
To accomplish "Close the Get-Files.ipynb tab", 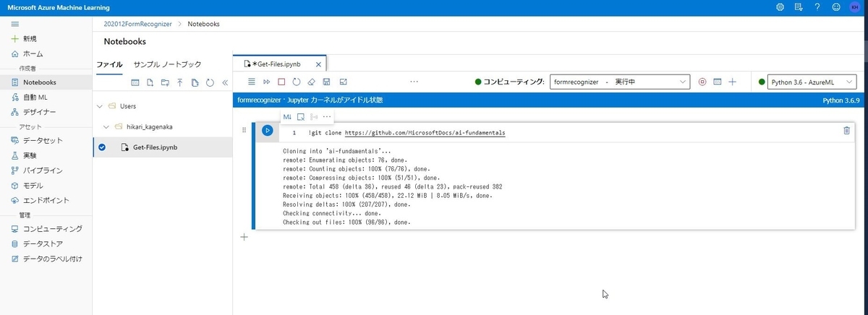I will click(318, 64).
